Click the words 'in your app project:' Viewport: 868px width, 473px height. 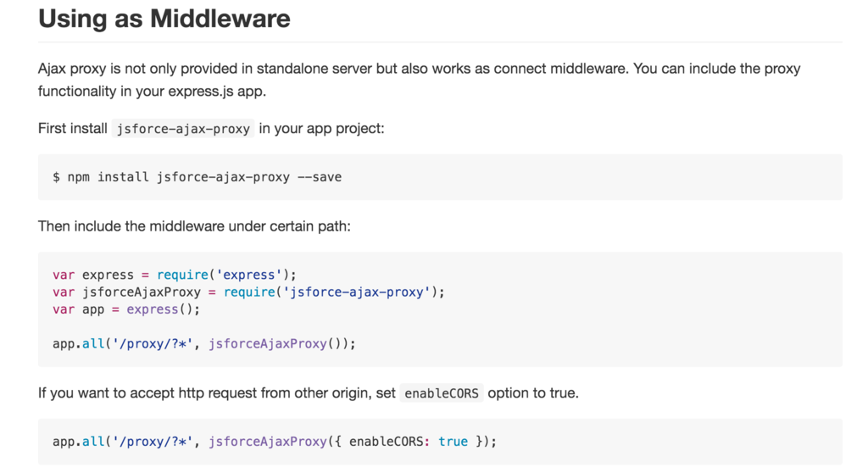click(321, 129)
